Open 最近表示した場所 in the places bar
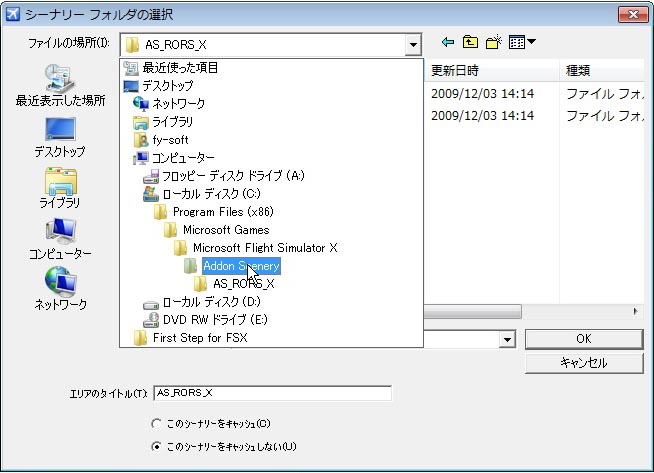The image size is (654, 473). click(x=60, y=86)
